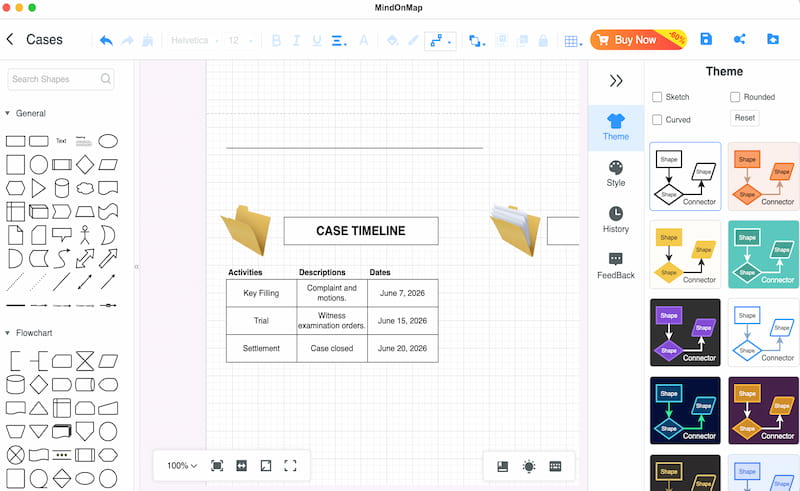This screenshot has width=800, height=491.
Task: Click the Search Shapes field
Action: pyautogui.click(x=61, y=79)
